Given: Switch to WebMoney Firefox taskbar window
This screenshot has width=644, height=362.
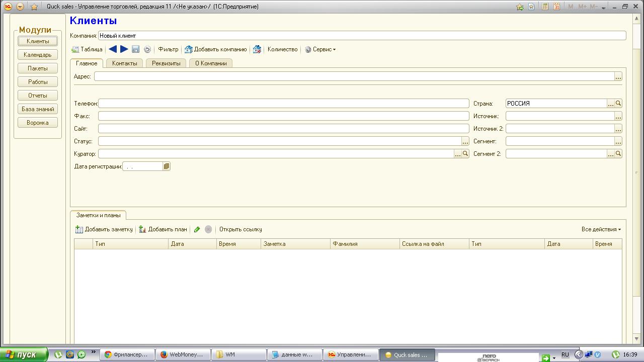Looking at the screenshot, I should (x=183, y=354).
